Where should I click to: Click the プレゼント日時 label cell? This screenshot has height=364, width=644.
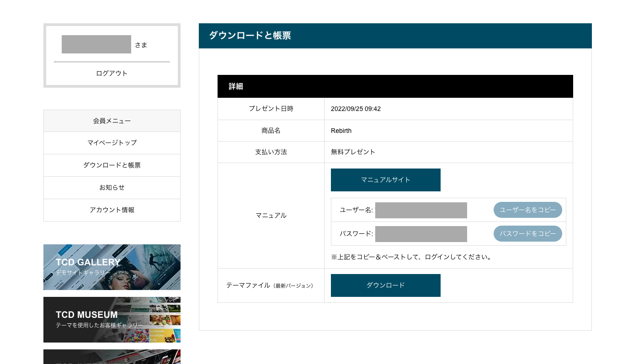[271, 109]
